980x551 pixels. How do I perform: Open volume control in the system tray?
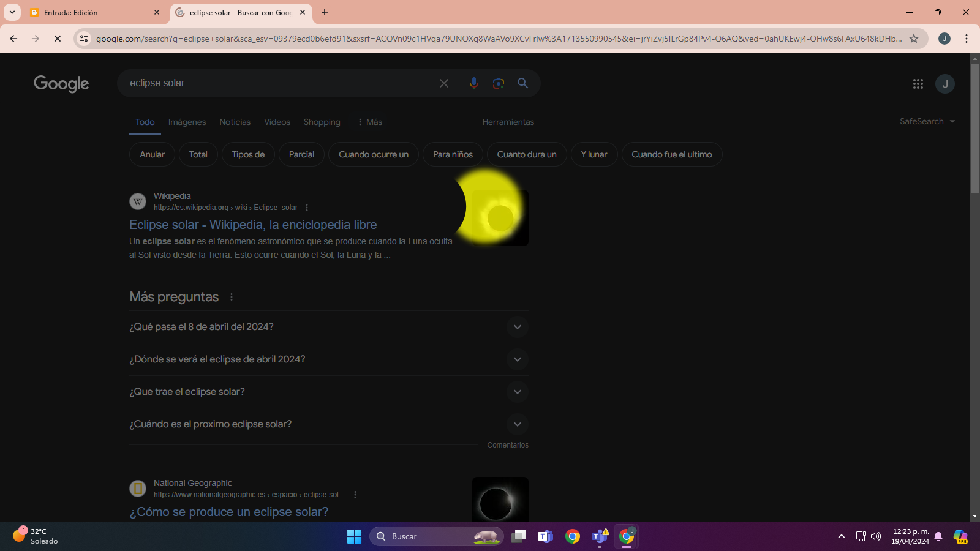pyautogui.click(x=876, y=536)
